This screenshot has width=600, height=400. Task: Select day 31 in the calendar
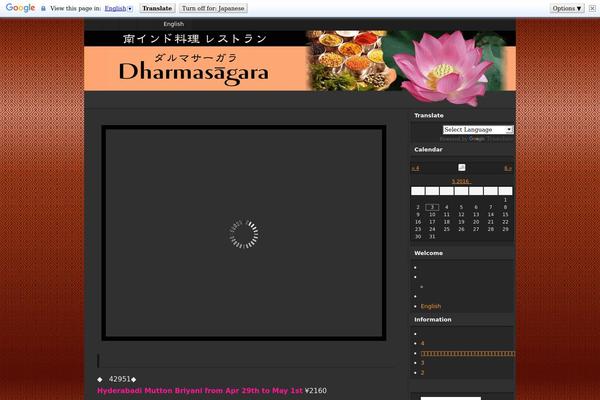[x=432, y=237]
